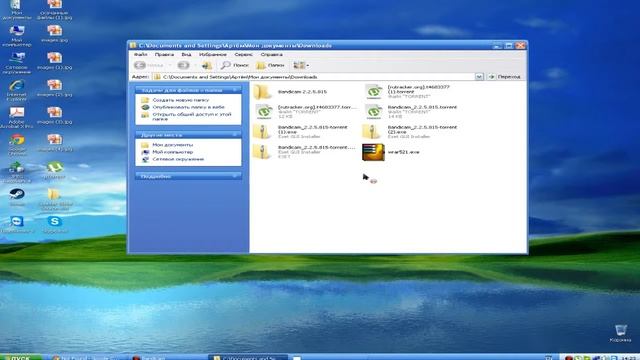The image size is (640, 360).
Task: Collapse the file and folder tasks panel
Action: [235, 90]
